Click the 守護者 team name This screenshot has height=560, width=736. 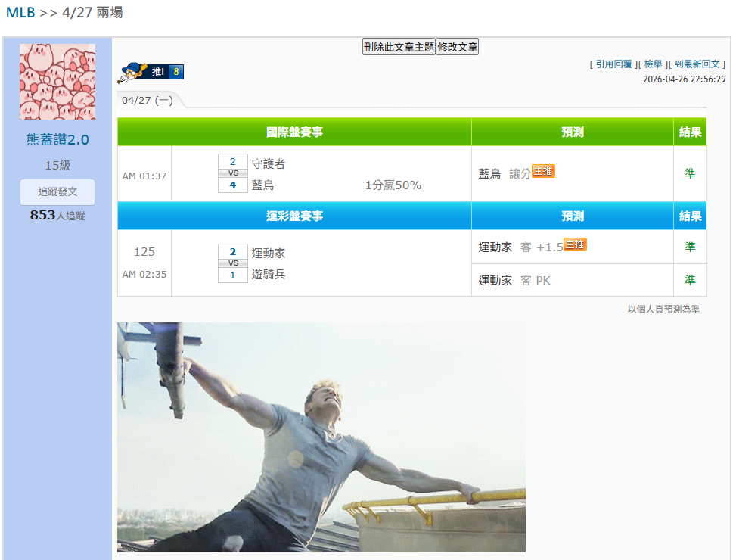pyautogui.click(x=269, y=163)
